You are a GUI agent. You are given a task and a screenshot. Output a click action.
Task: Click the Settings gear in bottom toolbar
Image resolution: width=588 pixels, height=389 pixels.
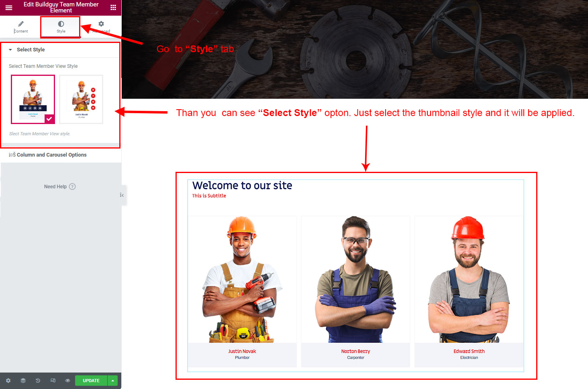click(x=8, y=381)
